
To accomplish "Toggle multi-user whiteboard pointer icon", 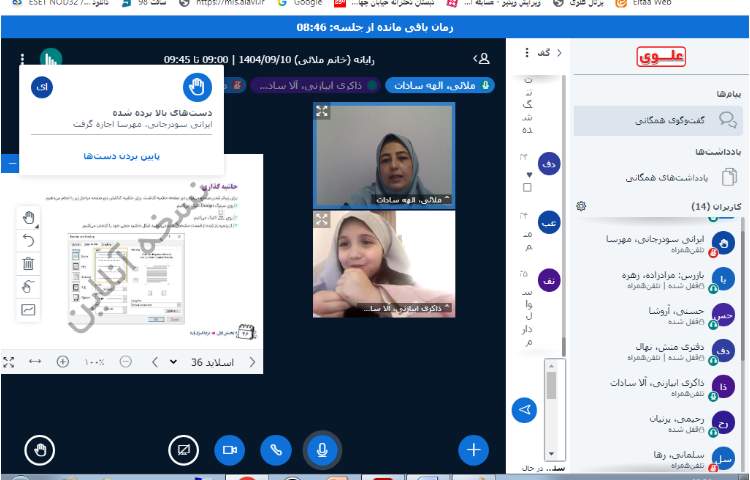I will pyautogui.click(x=28, y=286).
